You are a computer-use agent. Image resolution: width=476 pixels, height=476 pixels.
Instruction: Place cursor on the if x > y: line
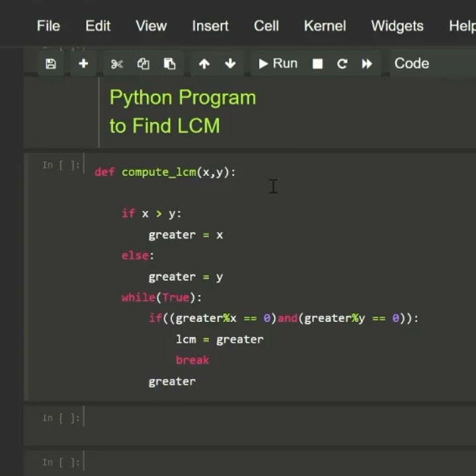(151, 214)
